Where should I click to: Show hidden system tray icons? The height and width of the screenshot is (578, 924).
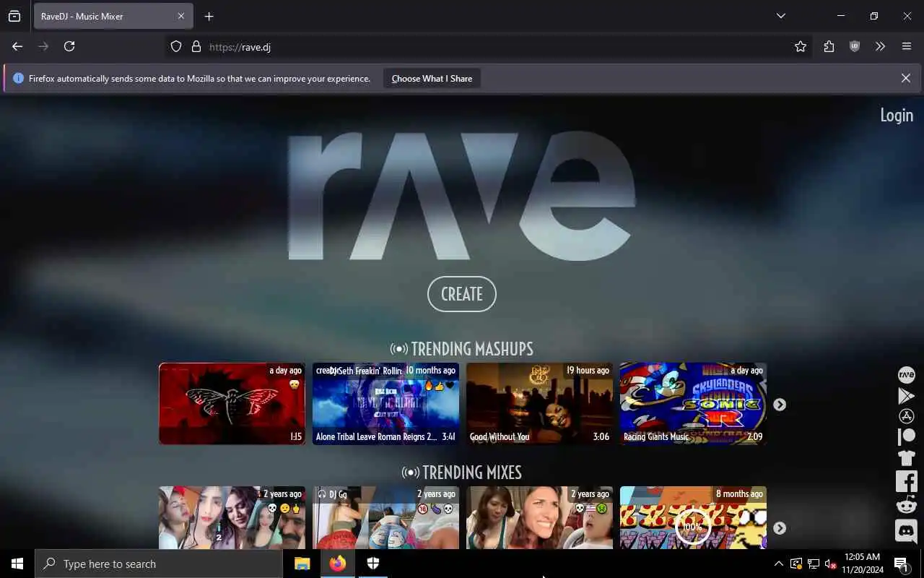(778, 564)
